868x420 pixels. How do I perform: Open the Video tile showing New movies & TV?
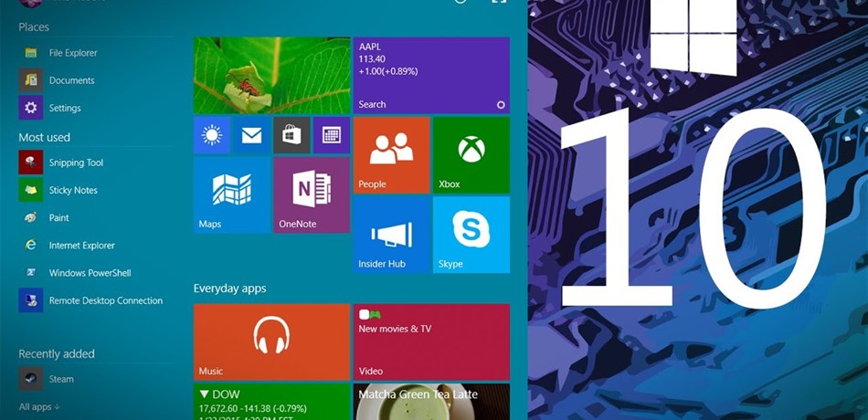pos(431,342)
